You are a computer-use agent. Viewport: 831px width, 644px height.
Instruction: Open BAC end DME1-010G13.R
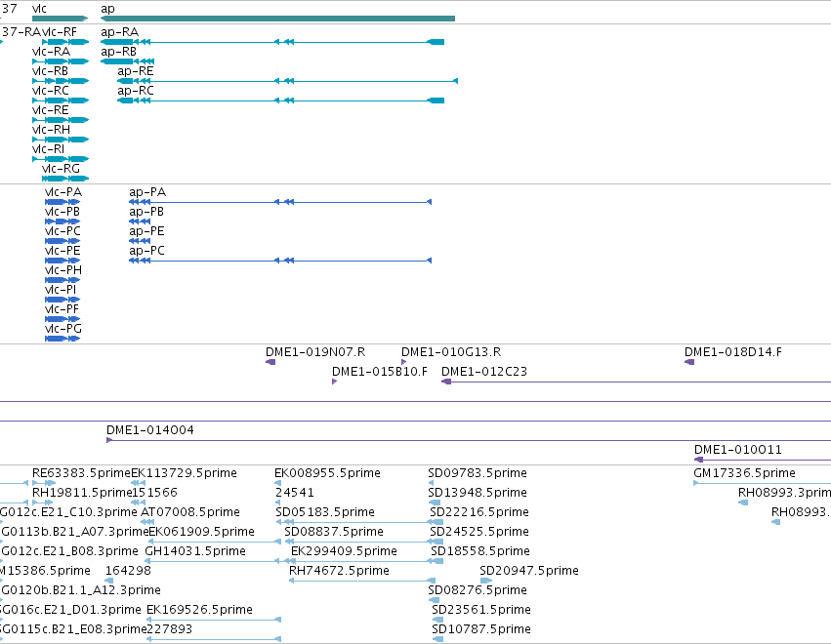pyautogui.click(x=451, y=352)
